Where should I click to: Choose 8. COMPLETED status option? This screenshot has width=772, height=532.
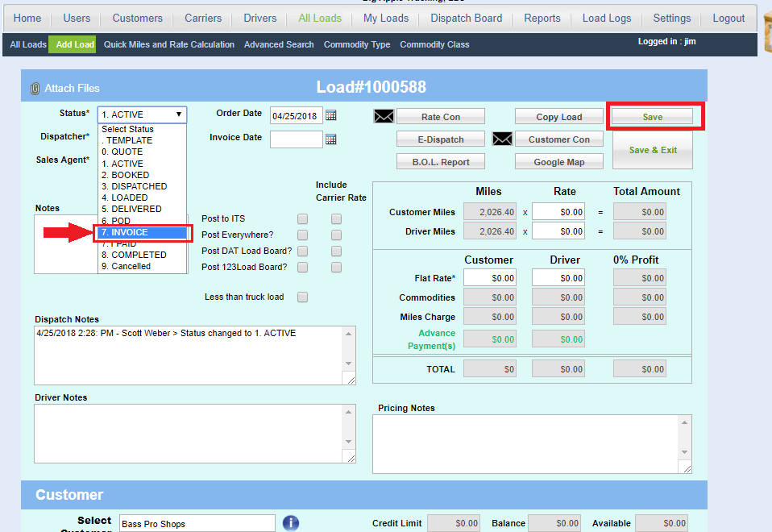(x=143, y=256)
